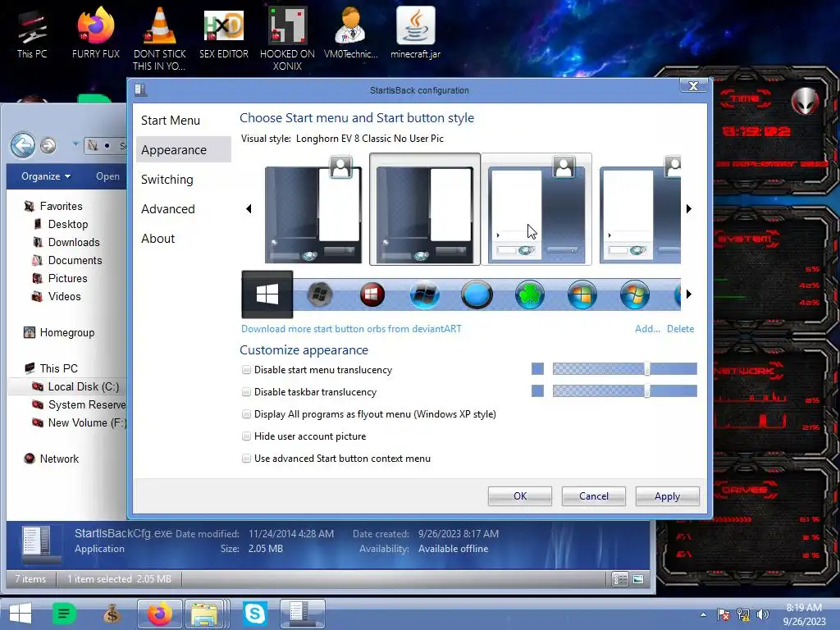Click the OK button
Image resolution: width=840 pixels, height=630 pixels.
519,496
